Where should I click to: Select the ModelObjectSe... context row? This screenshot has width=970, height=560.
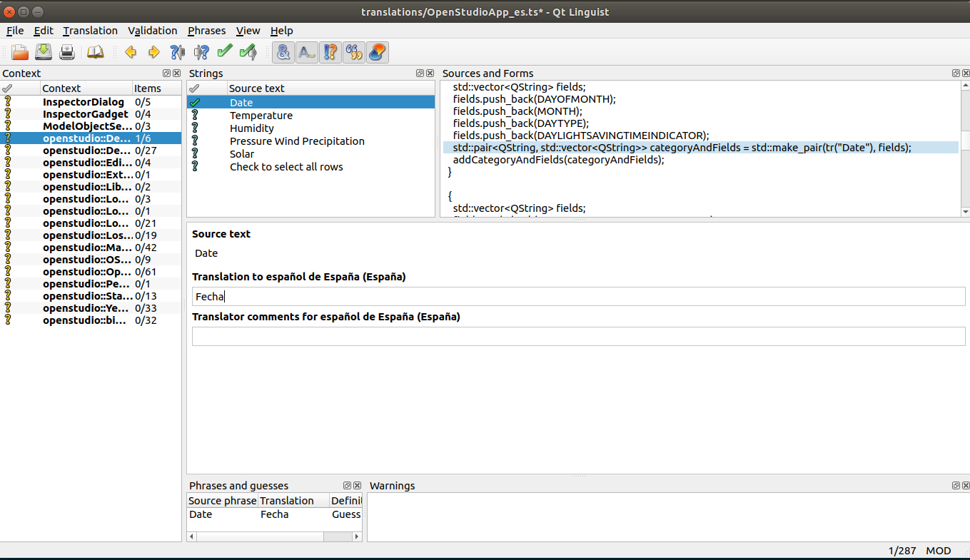91,126
